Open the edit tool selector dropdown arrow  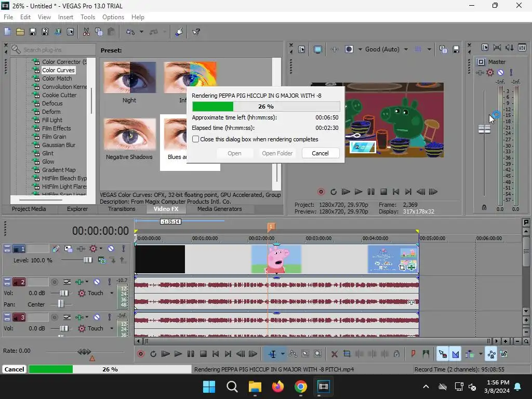(282, 354)
